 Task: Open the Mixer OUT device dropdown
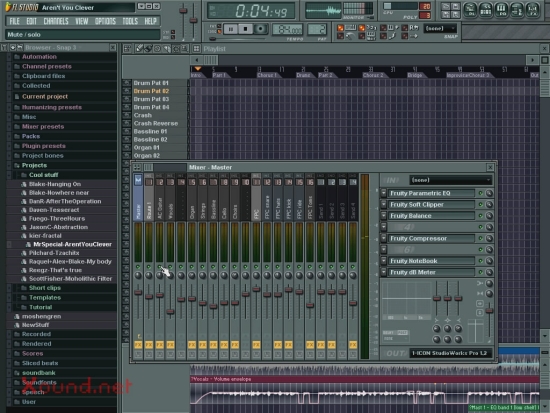(450, 353)
